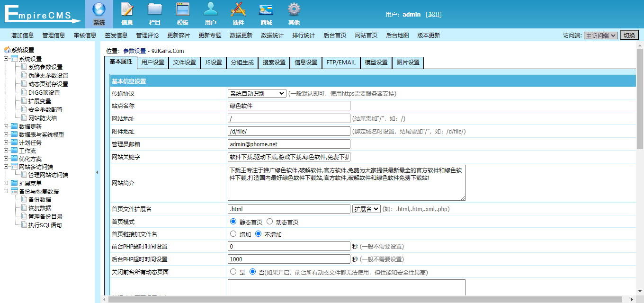Click the house icon beside 系统设置 root

pos(7,50)
